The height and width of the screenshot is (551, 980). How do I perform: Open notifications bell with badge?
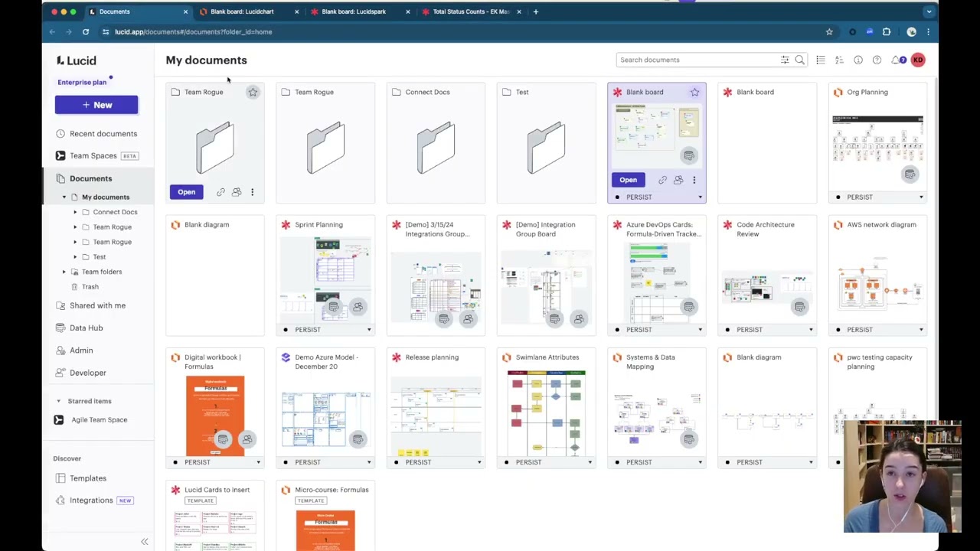pyautogui.click(x=897, y=60)
